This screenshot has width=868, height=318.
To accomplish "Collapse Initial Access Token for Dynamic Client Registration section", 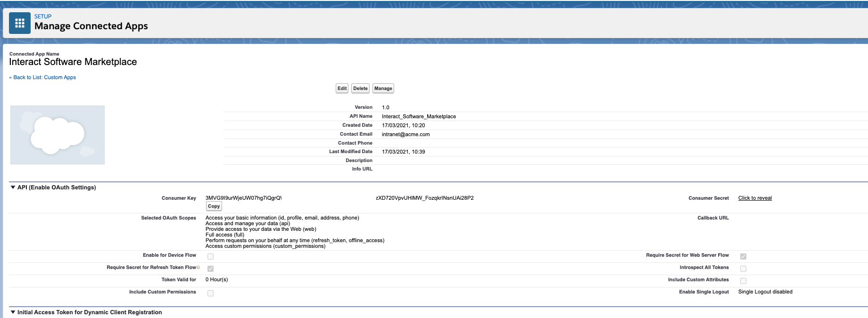I will coord(13,312).
